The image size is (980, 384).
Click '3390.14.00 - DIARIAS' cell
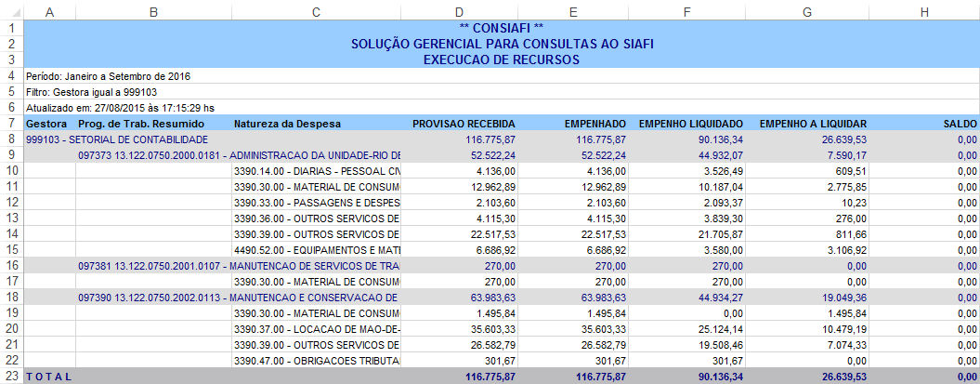coord(316,171)
